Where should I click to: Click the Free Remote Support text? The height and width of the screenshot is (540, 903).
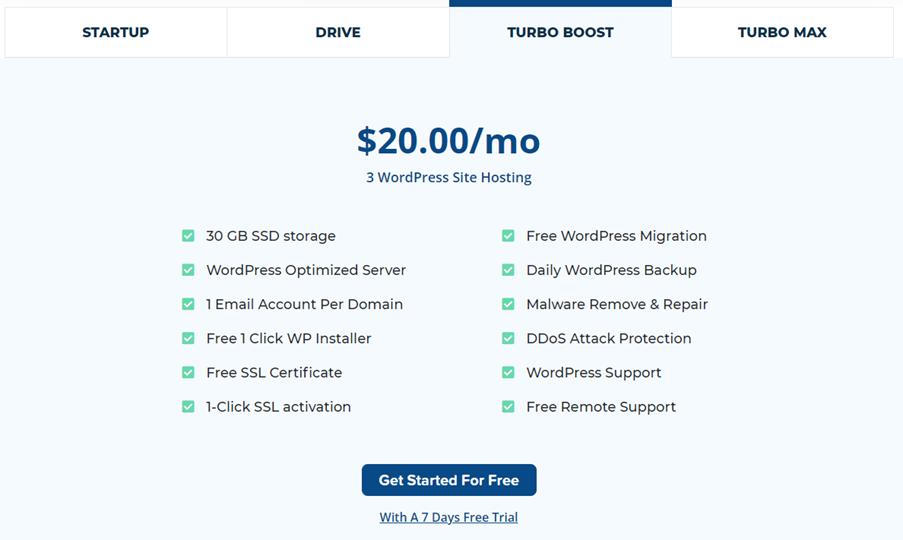601,406
